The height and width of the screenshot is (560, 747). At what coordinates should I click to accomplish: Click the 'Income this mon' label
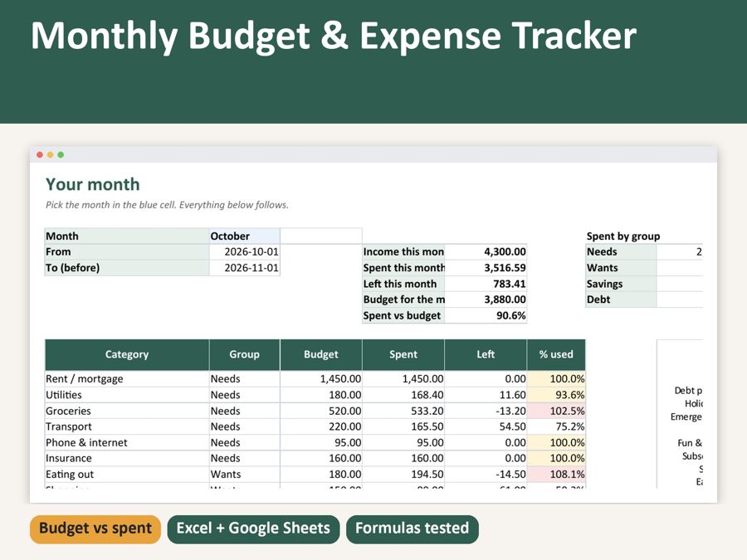[x=403, y=252]
